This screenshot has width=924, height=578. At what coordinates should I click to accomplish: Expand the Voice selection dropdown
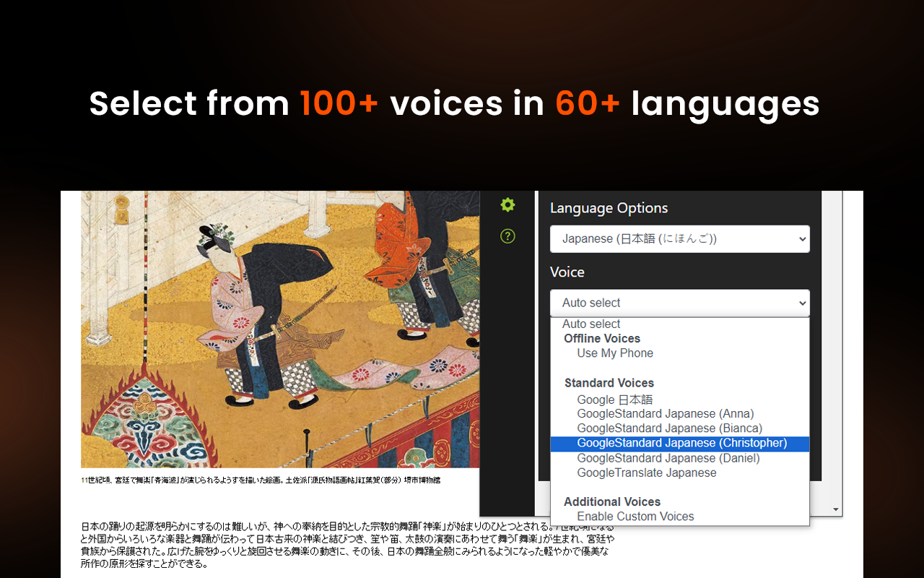(679, 303)
